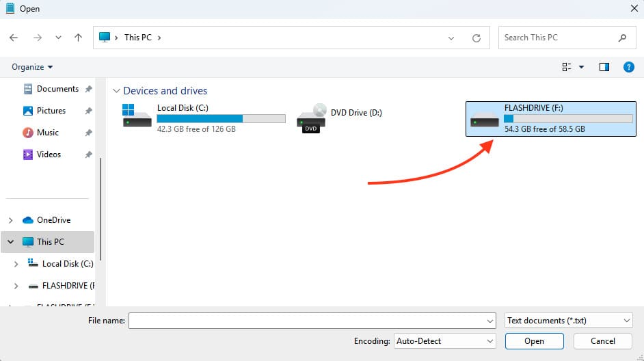644x361 pixels.
Task: Collapse the This PC tree node
Action: click(10, 242)
